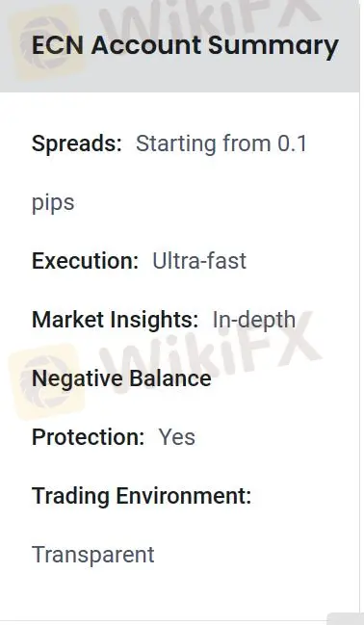Select the Negative Balance label
The width and height of the screenshot is (364, 625).
pyautogui.click(x=121, y=378)
